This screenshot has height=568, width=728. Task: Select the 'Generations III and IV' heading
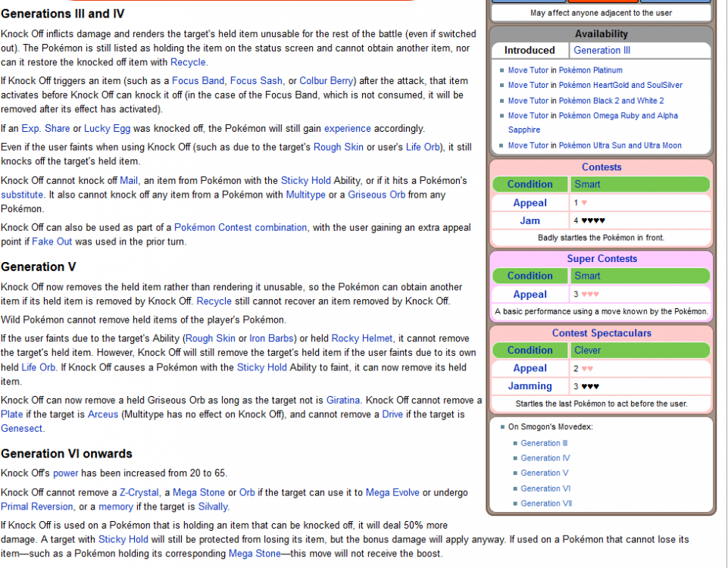(x=63, y=14)
